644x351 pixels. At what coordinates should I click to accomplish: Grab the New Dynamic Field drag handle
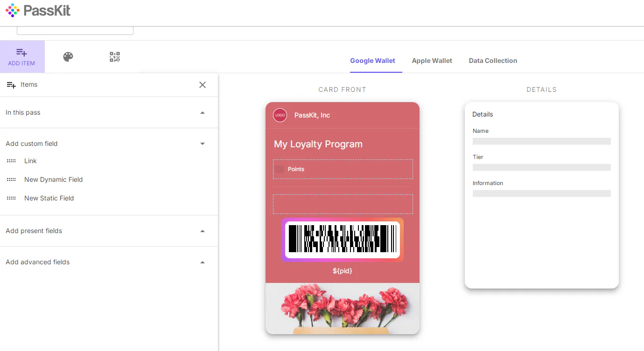[11, 179]
